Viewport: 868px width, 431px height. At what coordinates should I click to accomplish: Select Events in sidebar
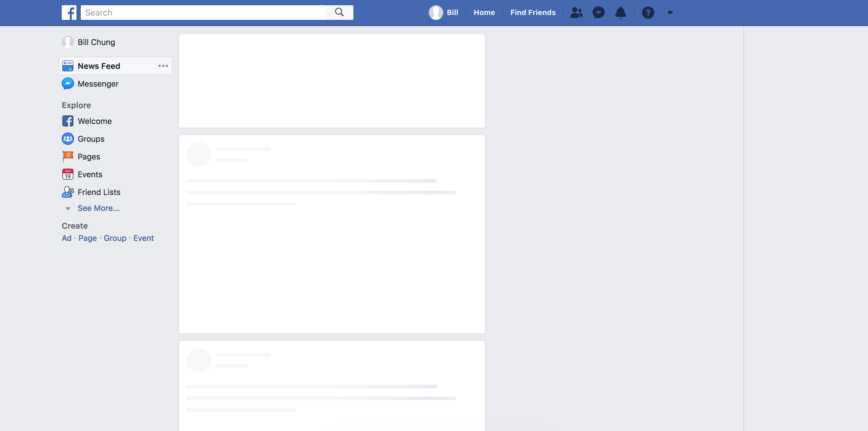point(90,174)
